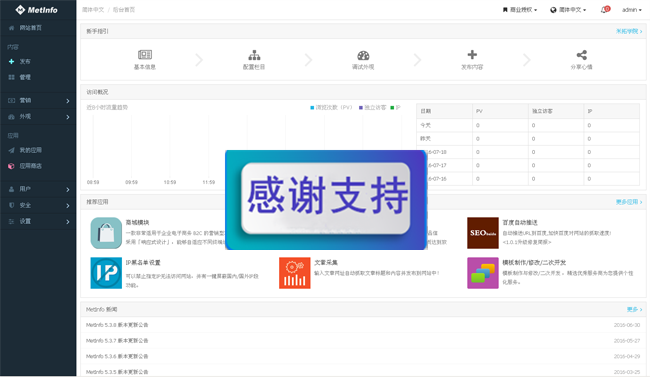Click the 近8小时流量趋势 chart title
The image size is (650, 377).
coord(107,107)
